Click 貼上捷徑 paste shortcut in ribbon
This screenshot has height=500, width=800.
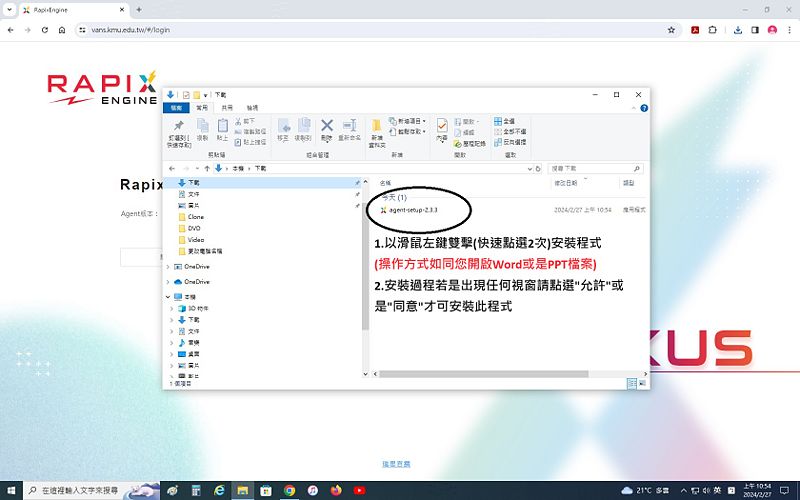(x=251, y=142)
